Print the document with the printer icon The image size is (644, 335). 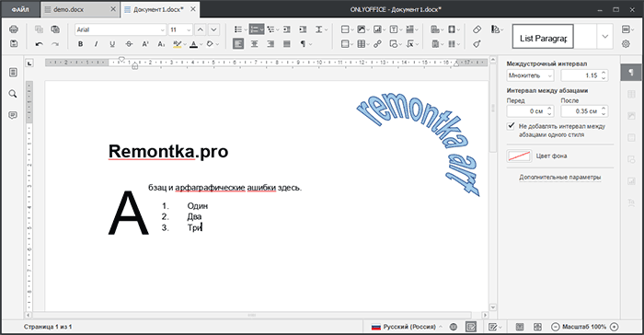click(14, 29)
